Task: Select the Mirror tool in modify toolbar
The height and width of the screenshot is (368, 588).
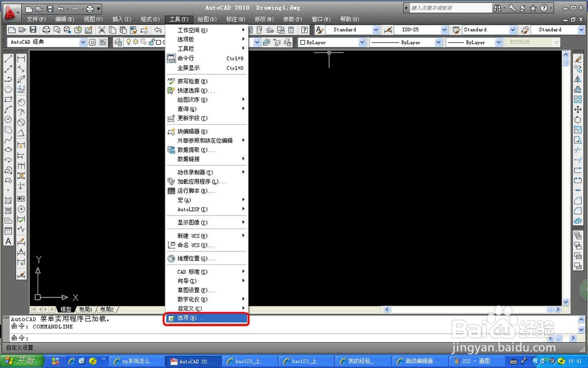Action: pyautogui.click(x=578, y=79)
